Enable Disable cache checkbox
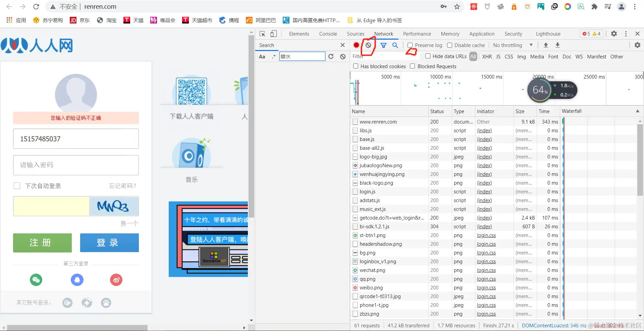Viewport: 644px width, 331px height. (x=449, y=45)
